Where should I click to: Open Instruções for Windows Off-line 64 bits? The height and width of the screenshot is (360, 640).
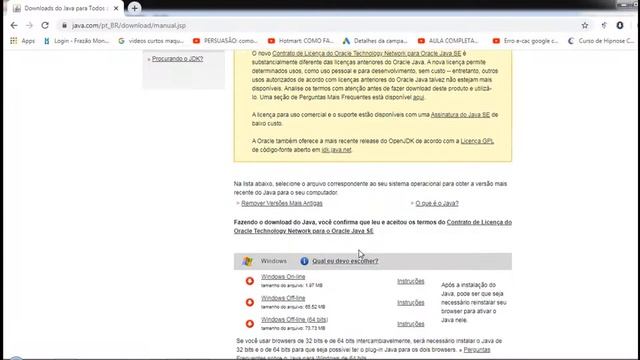(x=411, y=324)
